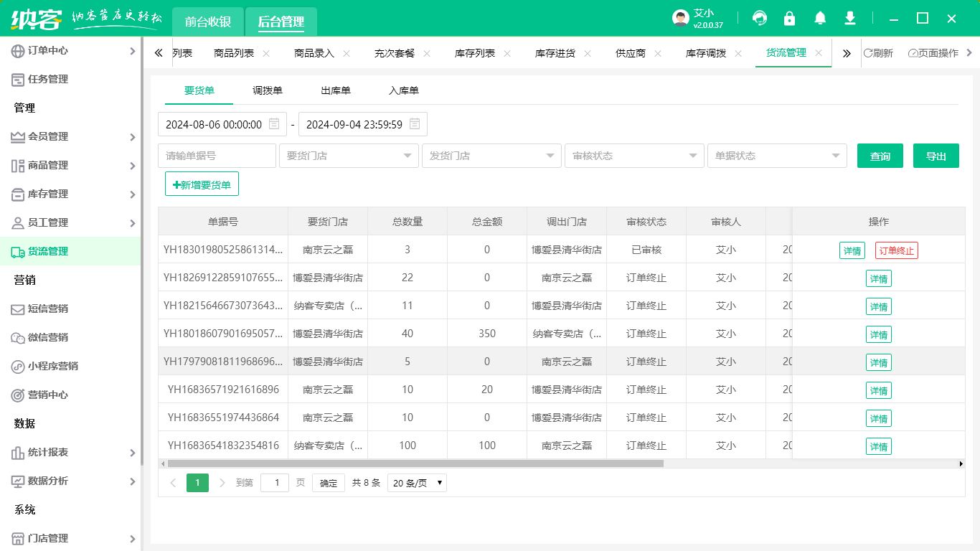Expand 会员管理 in the sidebar
980x551 pixels.
[x=70, y=136]
